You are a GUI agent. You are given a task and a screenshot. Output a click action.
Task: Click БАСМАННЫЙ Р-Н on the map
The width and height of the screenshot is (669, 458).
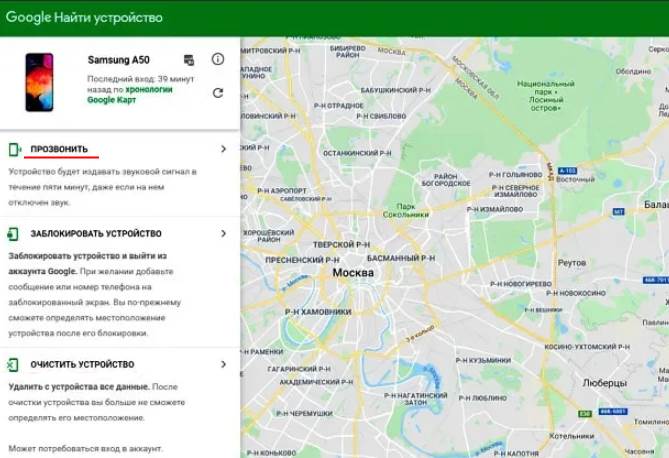pyautogui.click(x=401, y=258)
